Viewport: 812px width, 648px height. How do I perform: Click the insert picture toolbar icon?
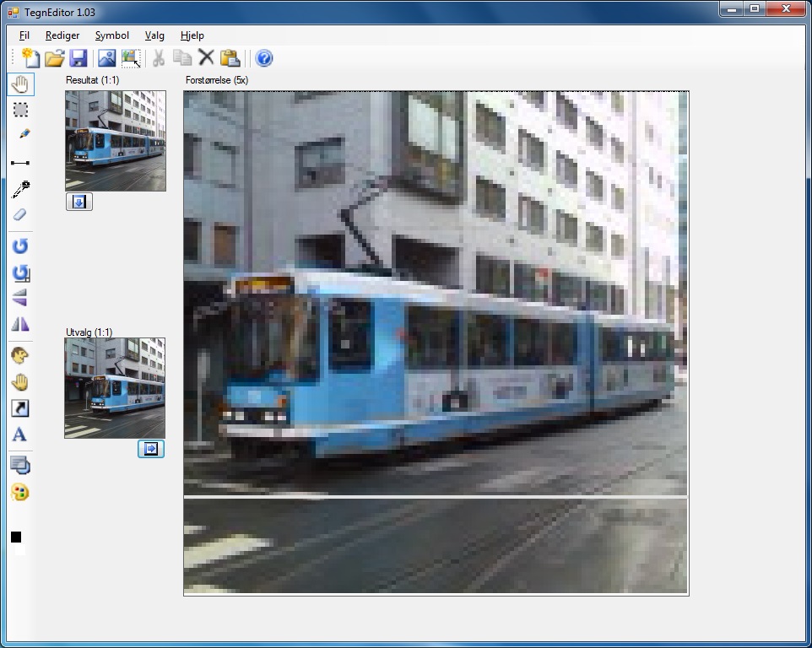coord(106,58)
